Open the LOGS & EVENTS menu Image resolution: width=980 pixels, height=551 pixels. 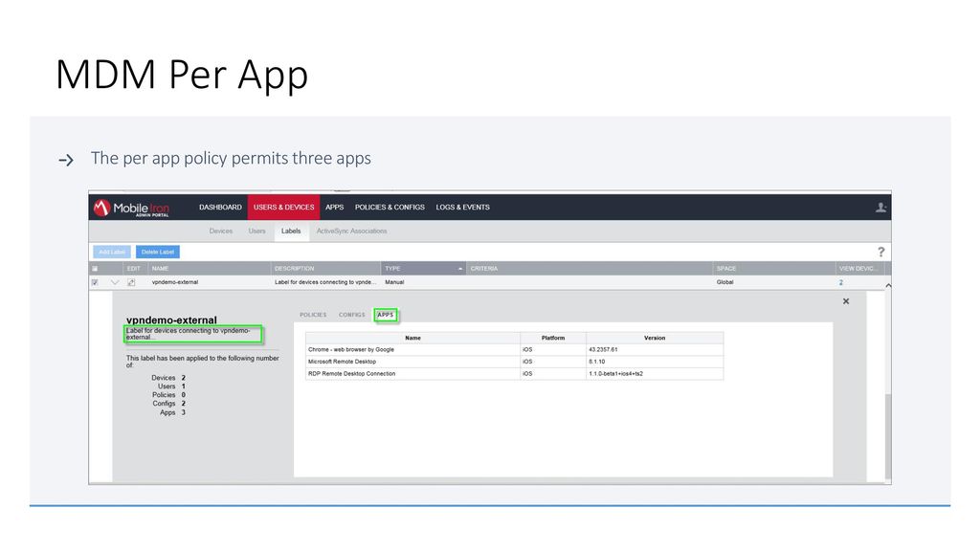point(462,208)
